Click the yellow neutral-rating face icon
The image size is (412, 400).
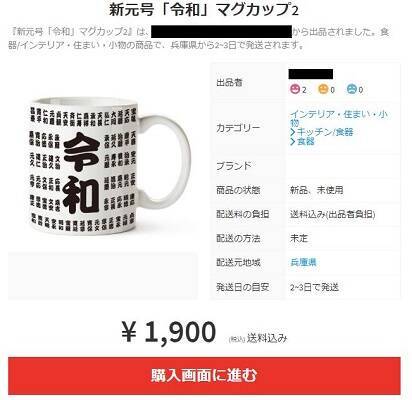tap(323, 89)
